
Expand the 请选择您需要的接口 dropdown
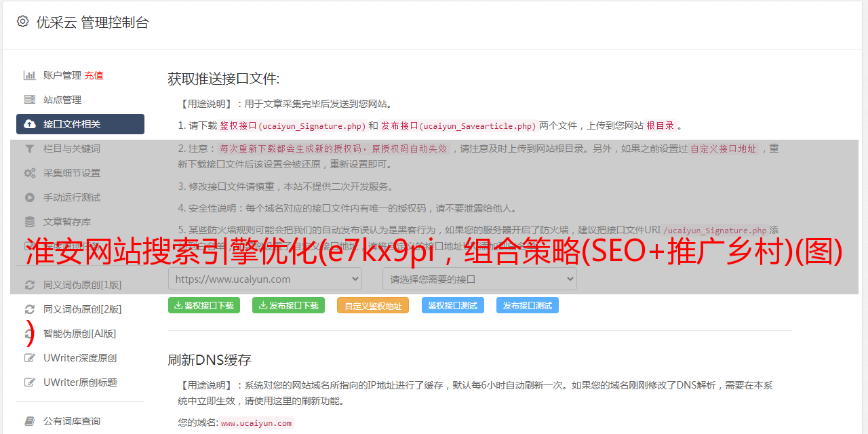[479, 279]
